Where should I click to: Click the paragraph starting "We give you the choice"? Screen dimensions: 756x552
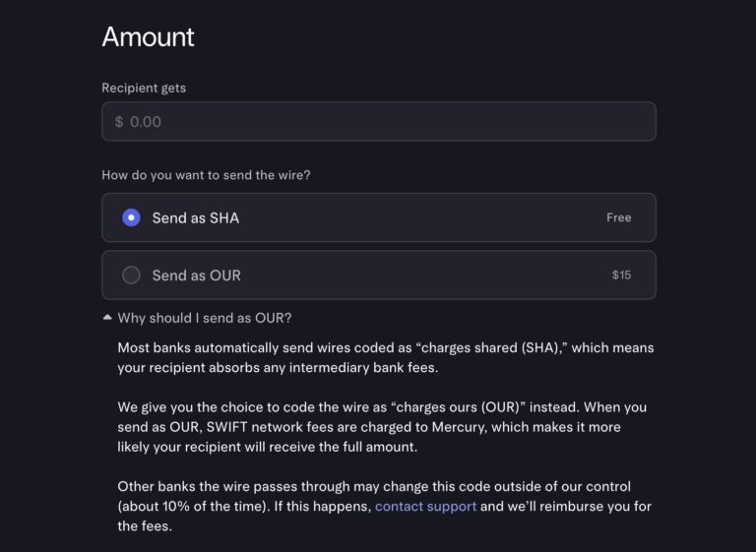tap(382, 427)
